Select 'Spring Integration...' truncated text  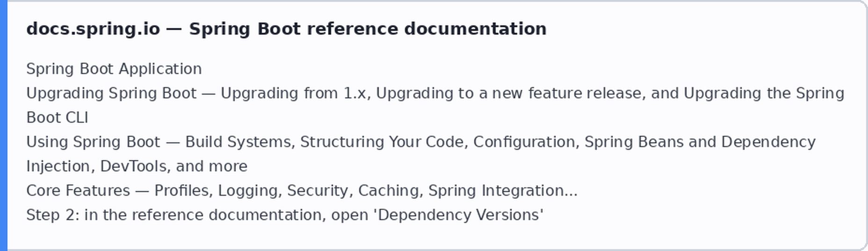503,191
